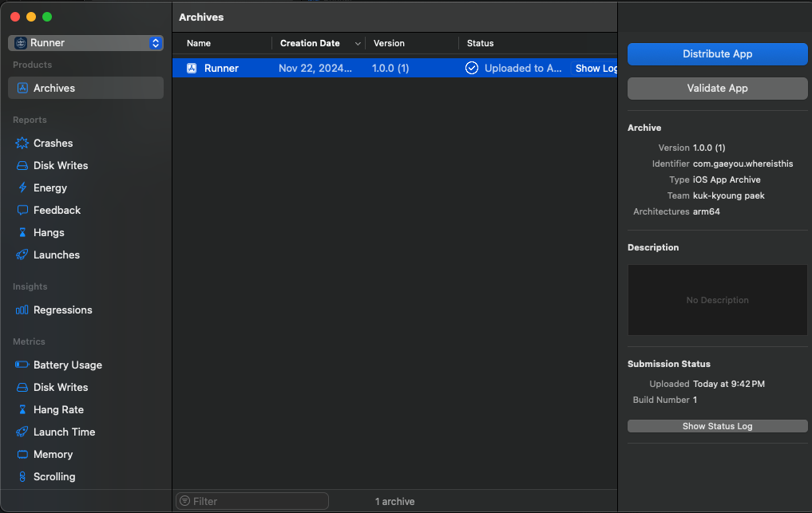This screenshot has height=513, width=812.
Task: Click the Distribute App button
Action: (717, 53)
